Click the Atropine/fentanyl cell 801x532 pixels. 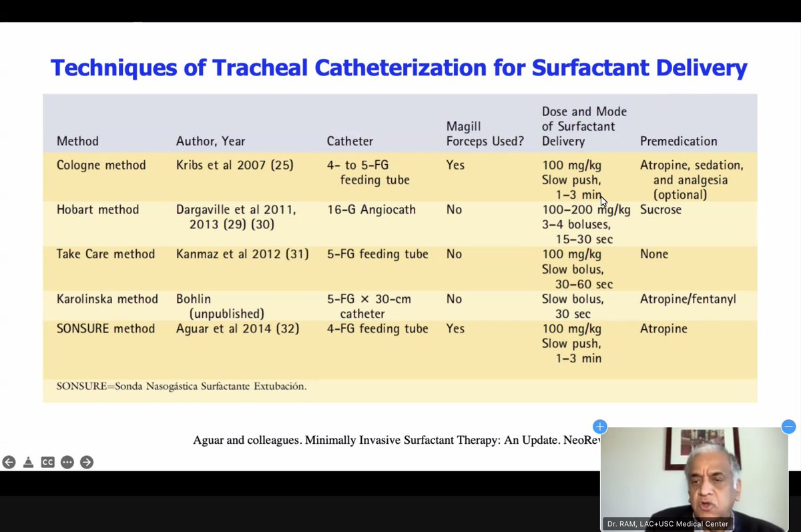click(688, 299)
